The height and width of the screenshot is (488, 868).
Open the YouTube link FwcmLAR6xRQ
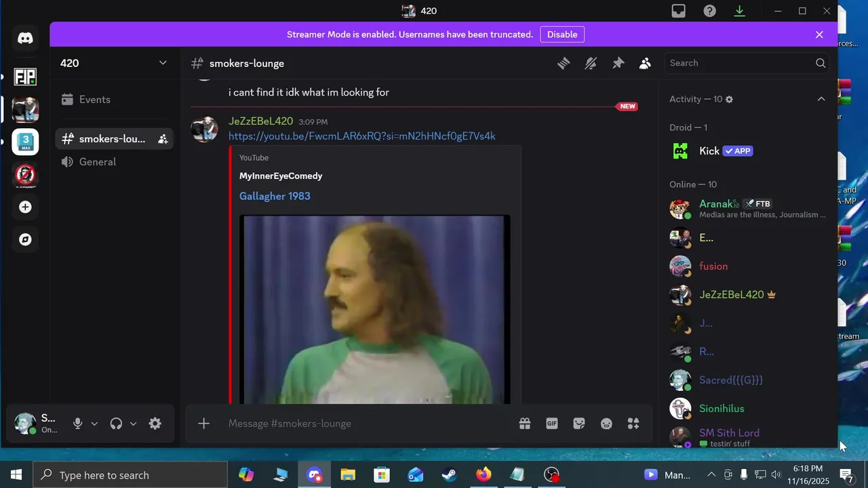(361, 136)
